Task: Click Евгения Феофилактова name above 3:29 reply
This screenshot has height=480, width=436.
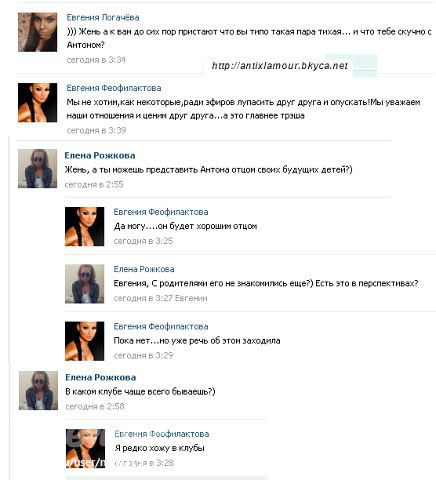Action: (x=161, y=326)
